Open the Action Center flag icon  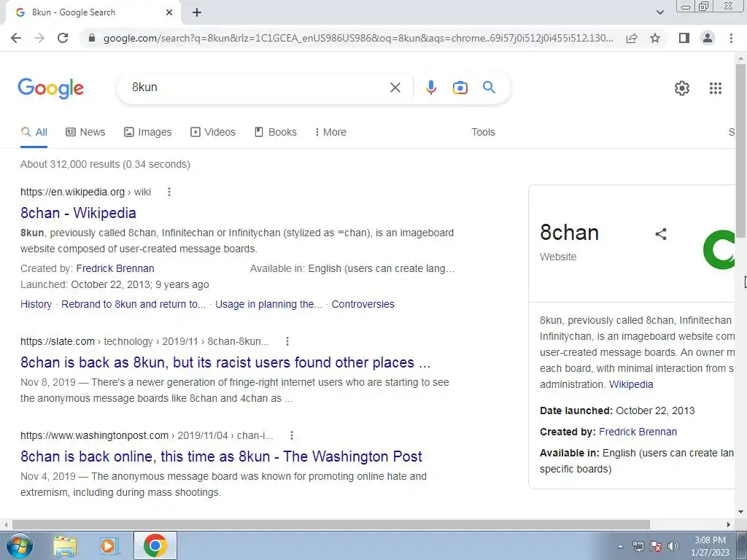point(656,546)
